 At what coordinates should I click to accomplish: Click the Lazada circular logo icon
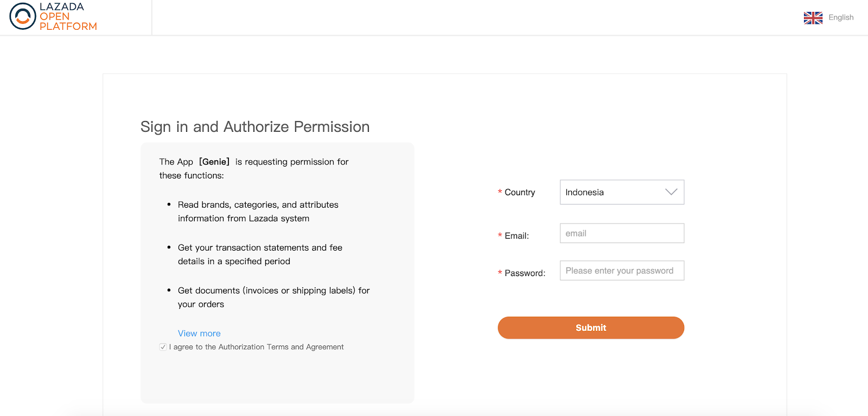pos(23,16)
